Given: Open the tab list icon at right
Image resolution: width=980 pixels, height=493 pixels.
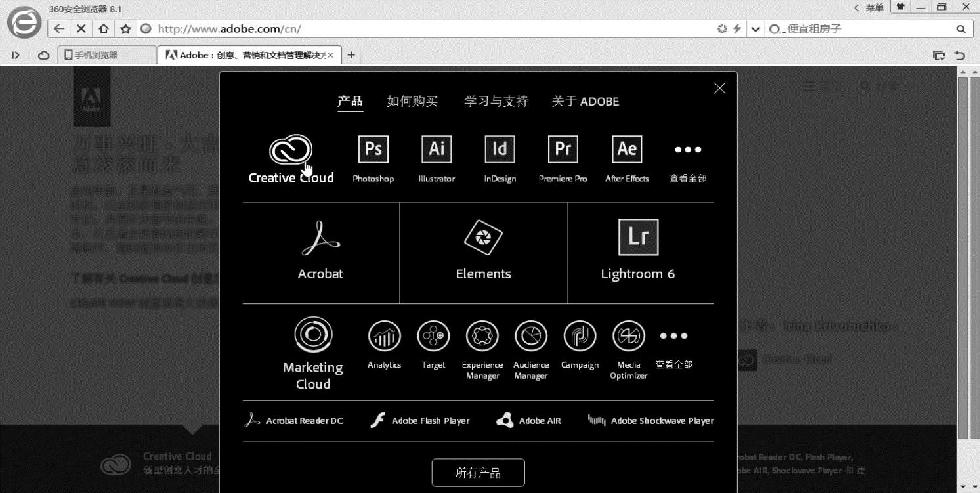Looking at the screenshot, I should pos(939,56).
